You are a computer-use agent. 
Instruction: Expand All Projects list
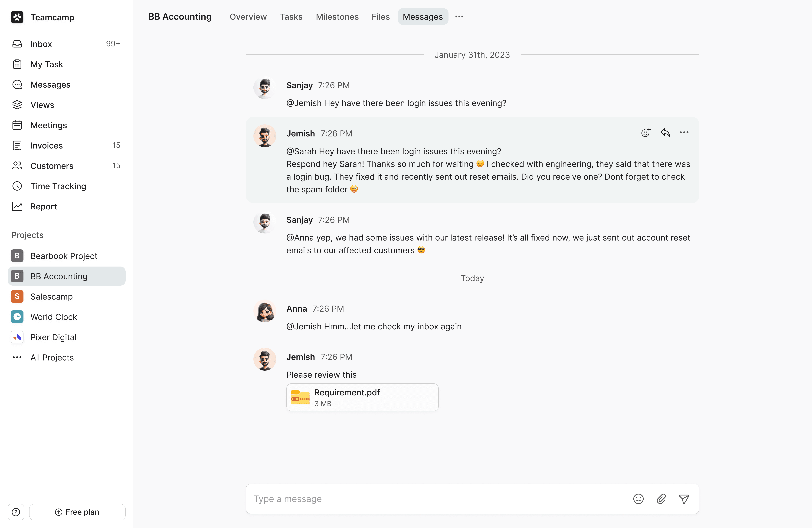click(52, 357)
